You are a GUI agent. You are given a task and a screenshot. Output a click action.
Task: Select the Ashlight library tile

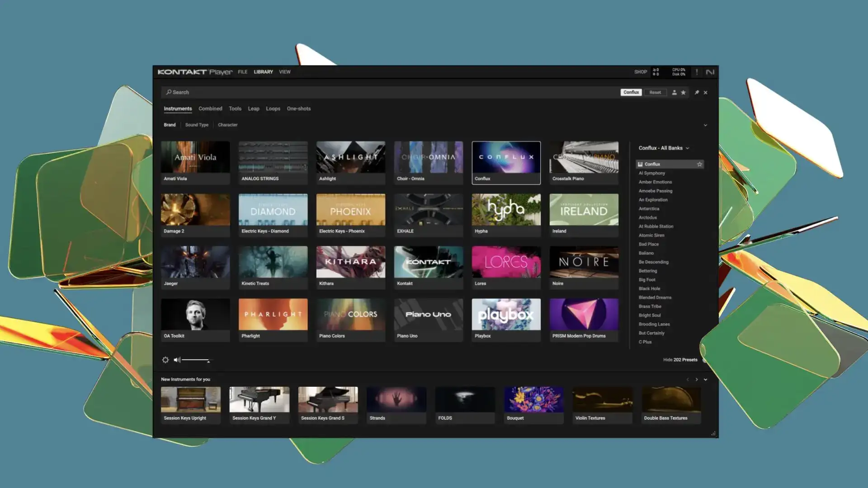[351, 163]
